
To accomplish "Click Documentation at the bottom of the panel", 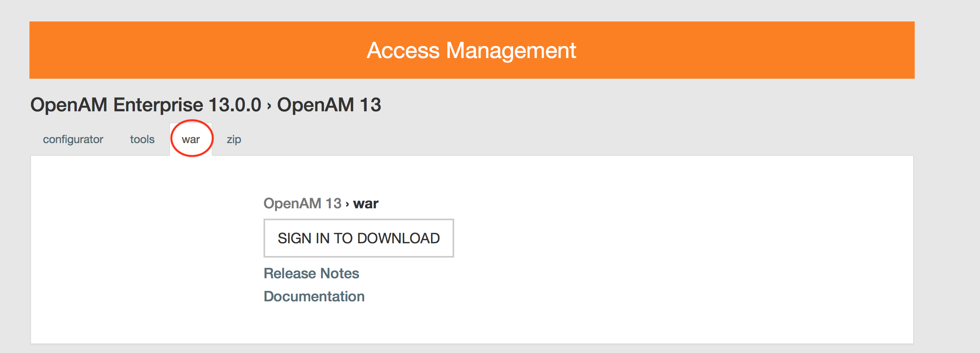I will point(314,296).
